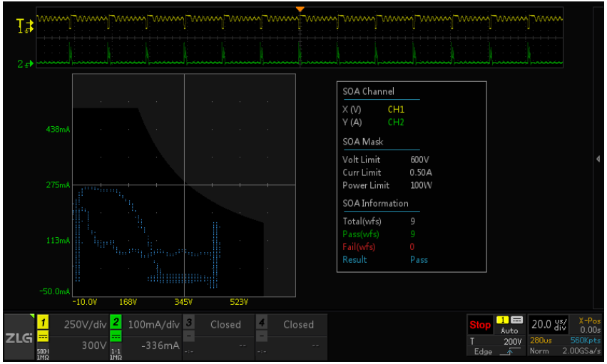Select the yellow channel 1 badge

(x=43, y=321)
